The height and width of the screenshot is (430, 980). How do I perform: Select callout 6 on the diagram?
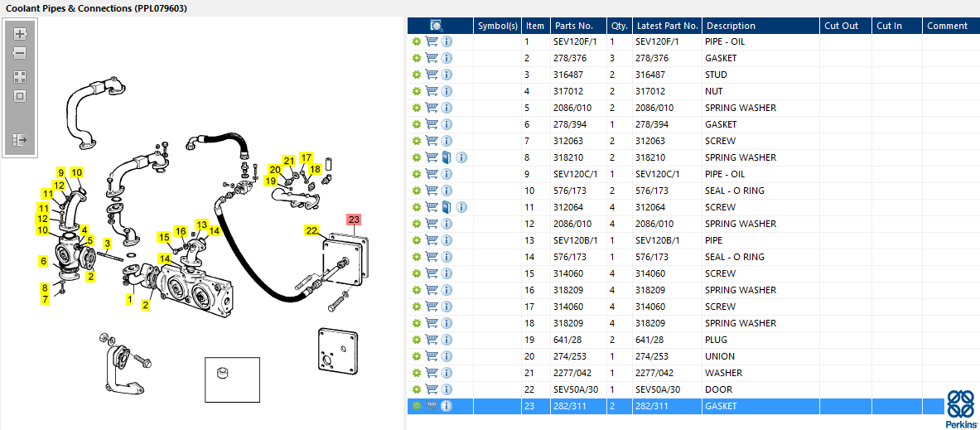[43, 261]
